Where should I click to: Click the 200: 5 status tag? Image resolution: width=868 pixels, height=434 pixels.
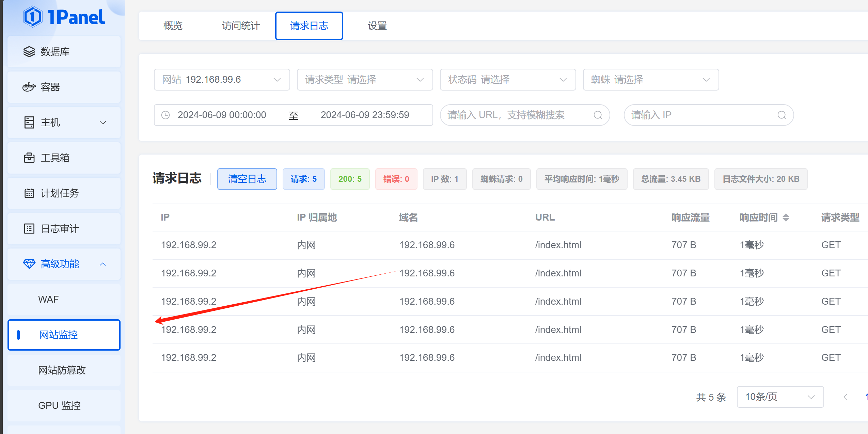[350, 179]
